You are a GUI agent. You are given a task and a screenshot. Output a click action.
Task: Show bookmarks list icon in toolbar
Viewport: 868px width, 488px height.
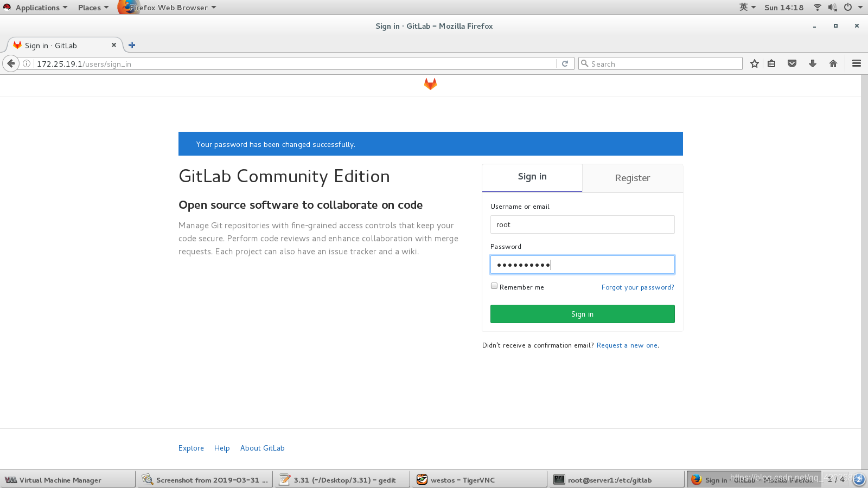coord(771,63)
